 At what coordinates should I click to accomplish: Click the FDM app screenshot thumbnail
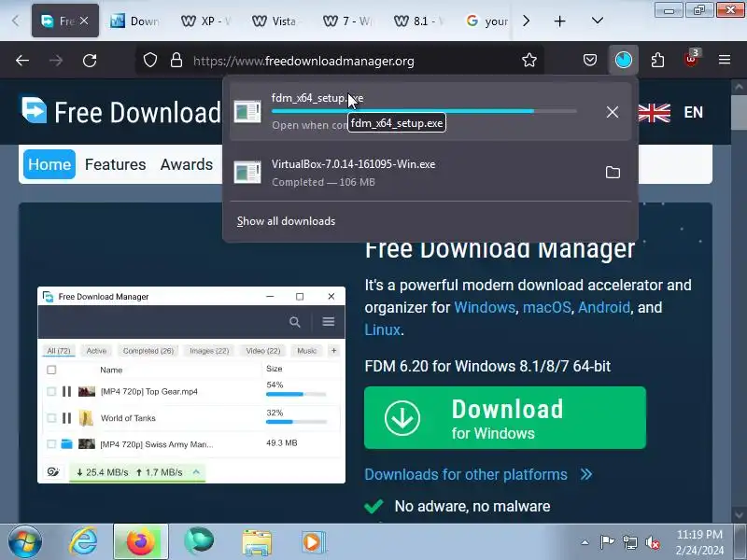point(191,385)
